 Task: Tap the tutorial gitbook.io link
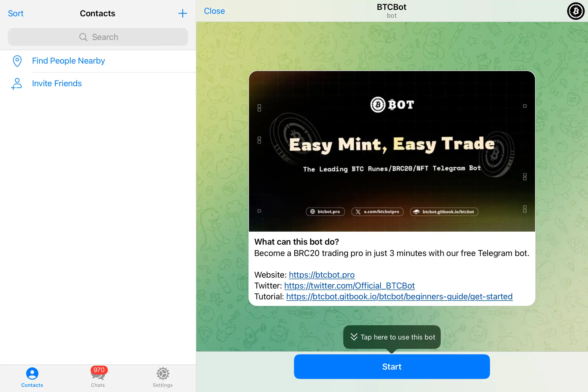(399, 296)
